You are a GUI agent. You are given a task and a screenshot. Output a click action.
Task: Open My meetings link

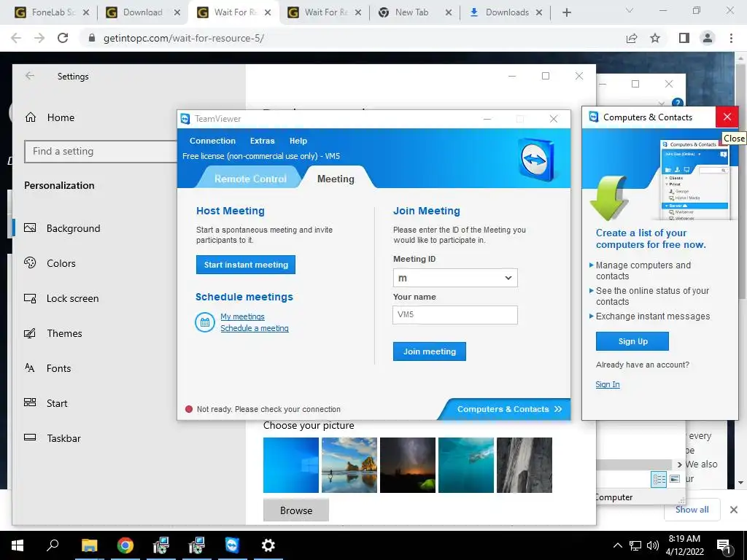pos(242,316)
